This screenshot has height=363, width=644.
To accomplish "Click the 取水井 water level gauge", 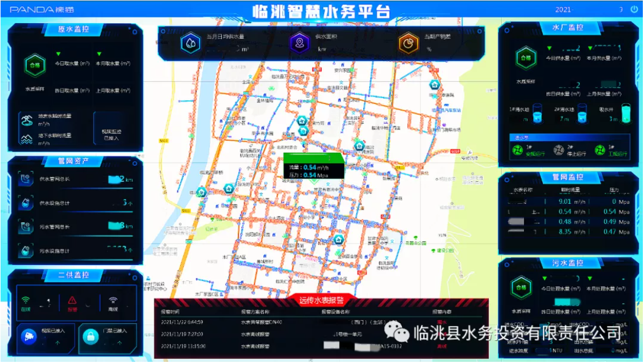I will point(626,114).
